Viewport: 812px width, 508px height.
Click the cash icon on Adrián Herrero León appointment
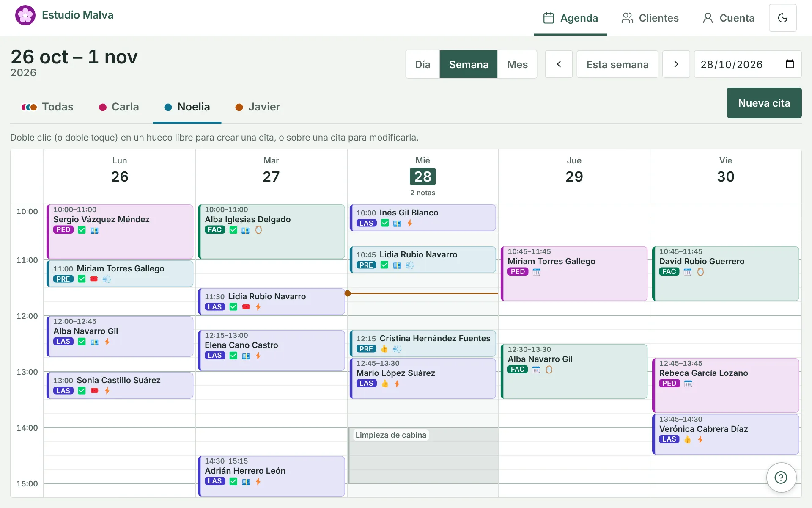246,482
